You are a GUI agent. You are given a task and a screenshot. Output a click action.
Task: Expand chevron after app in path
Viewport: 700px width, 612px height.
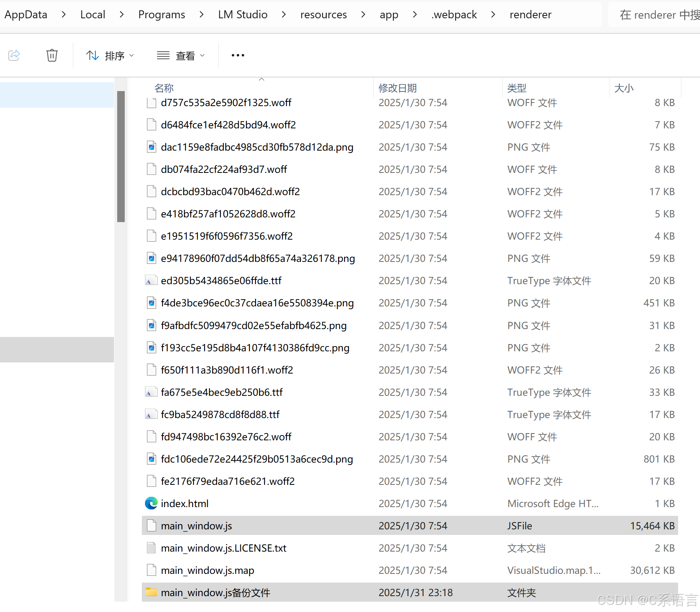415,15
